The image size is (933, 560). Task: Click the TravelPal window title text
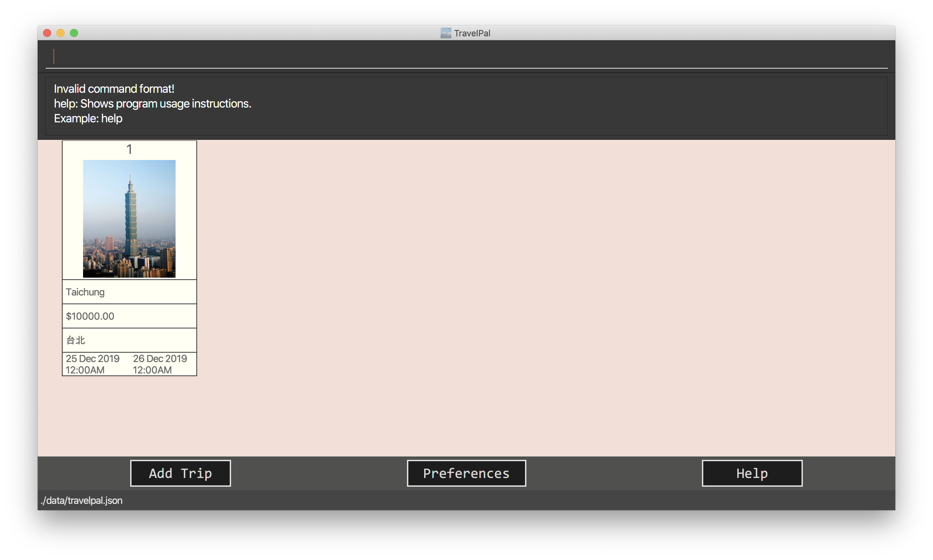[x=472, y=33]
